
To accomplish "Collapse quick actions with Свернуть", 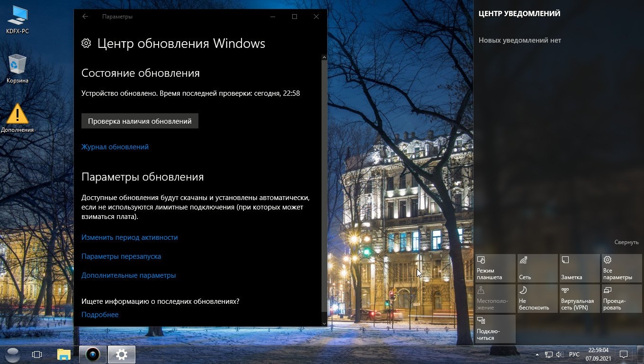I will (x=626, y=242).
